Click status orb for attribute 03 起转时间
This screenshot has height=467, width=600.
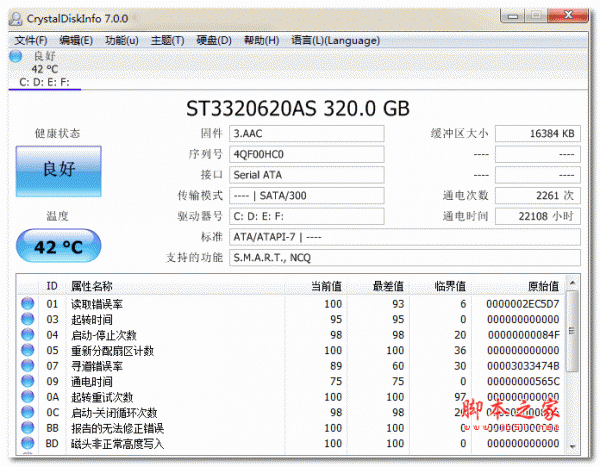click(27, 319)
